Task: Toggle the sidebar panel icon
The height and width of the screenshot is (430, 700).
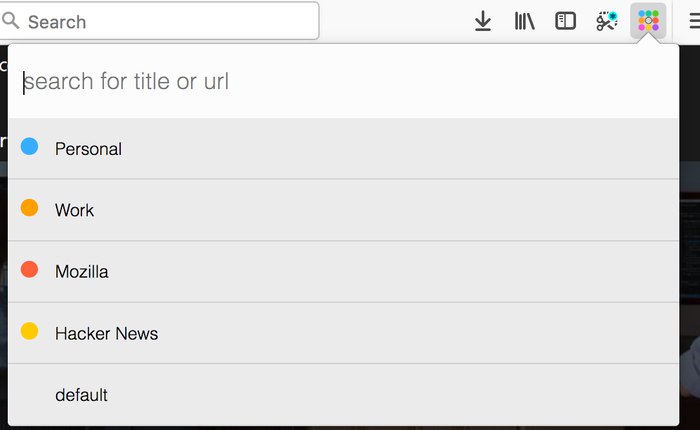Action: pos(565,21)
